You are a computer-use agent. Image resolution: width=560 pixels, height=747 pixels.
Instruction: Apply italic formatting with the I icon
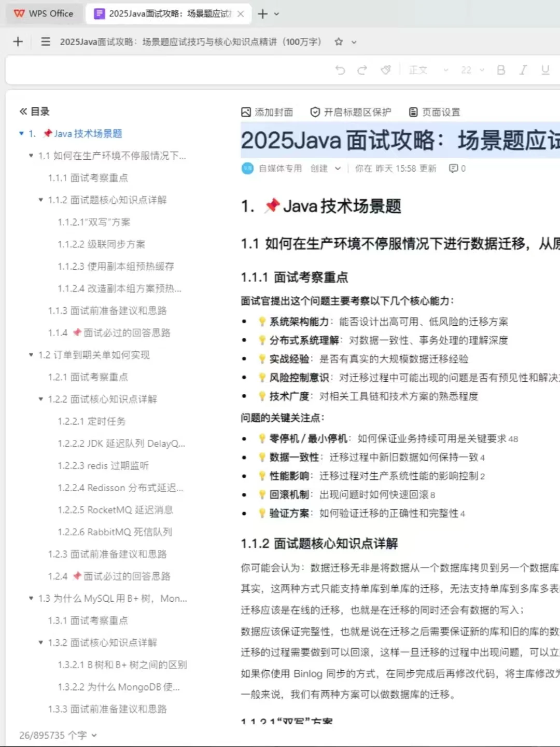523,70
